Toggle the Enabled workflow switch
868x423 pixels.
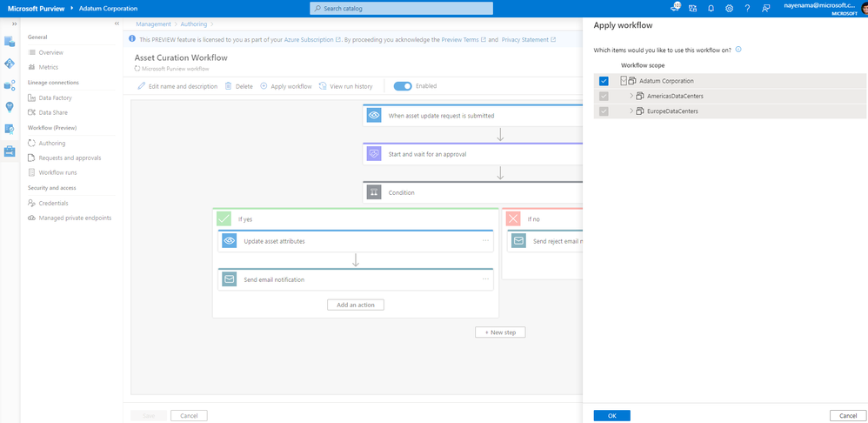(403, 86)
